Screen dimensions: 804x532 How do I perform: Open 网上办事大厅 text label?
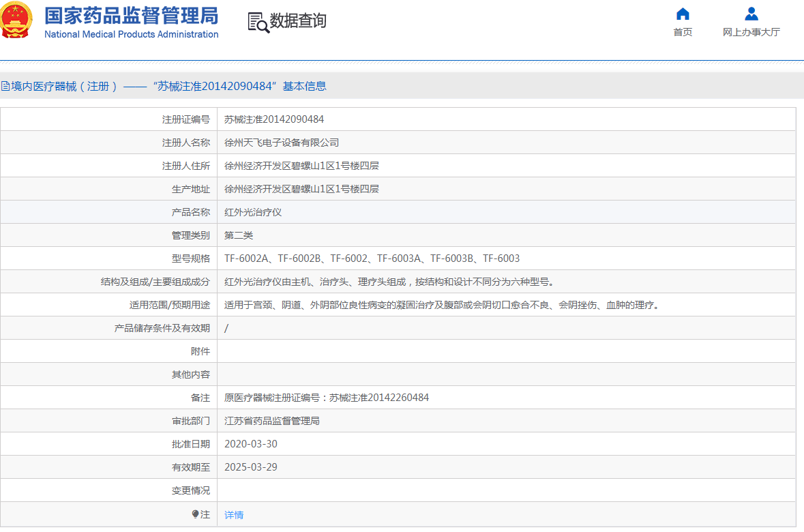point(751,32)
